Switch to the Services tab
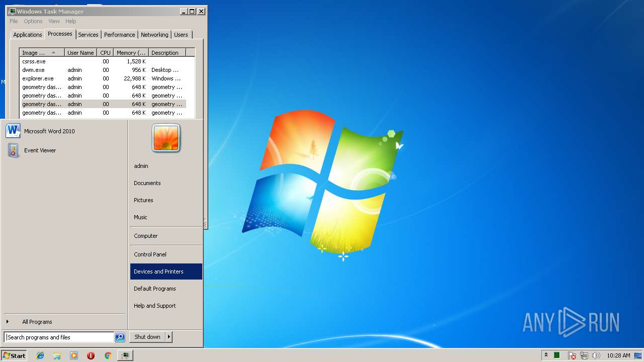This screenshot has width=644, height=362. point(88,35)
